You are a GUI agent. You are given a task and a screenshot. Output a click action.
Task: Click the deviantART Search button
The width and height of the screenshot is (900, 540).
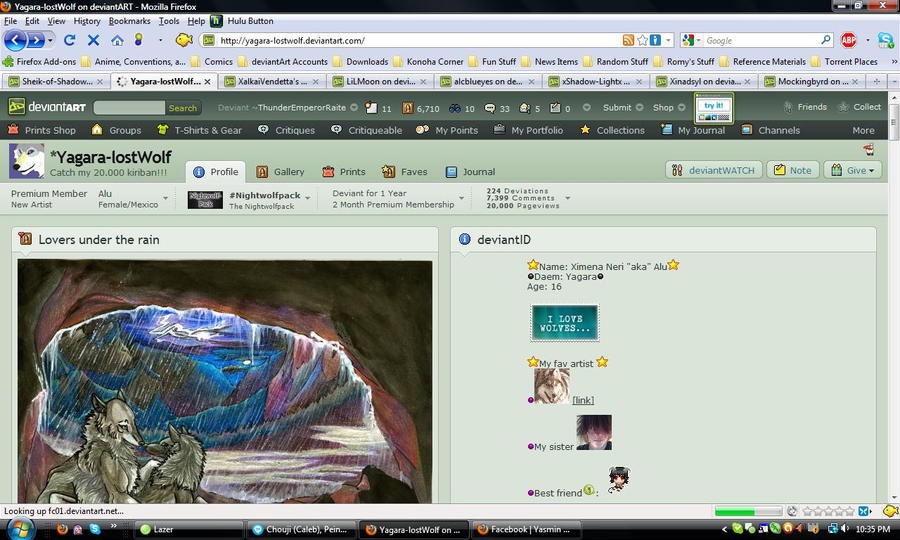click(183, 108)
